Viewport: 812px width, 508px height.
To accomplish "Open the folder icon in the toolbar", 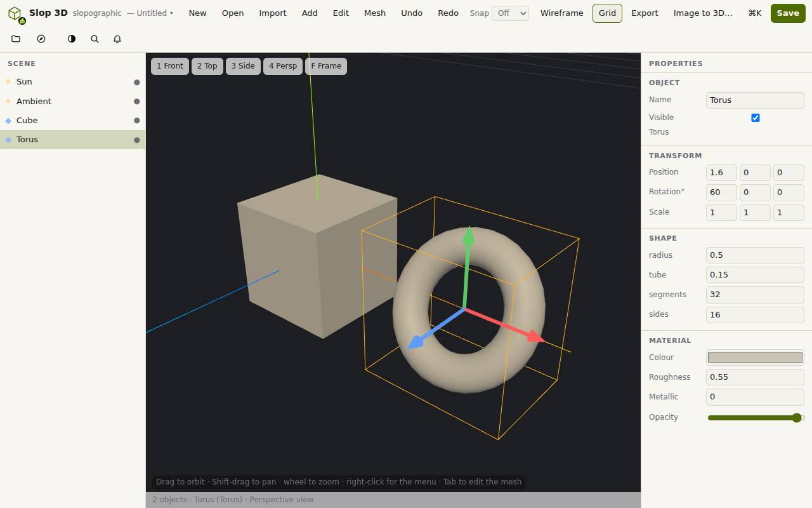I will tap(16, 39).
